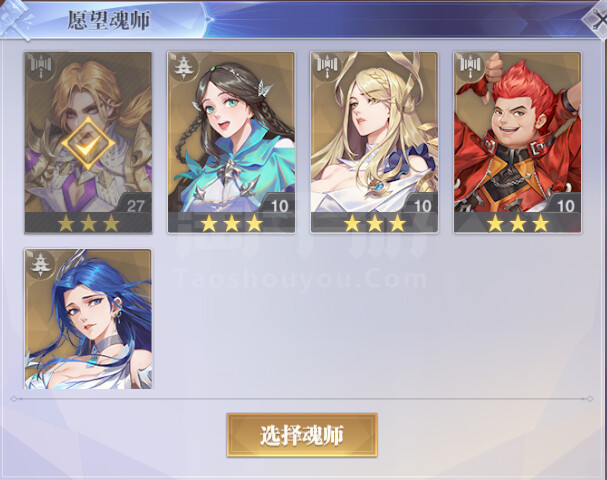607x480 pixels.
Task: Click the 选择魂师 confirm button
Action: pos(302,435)
